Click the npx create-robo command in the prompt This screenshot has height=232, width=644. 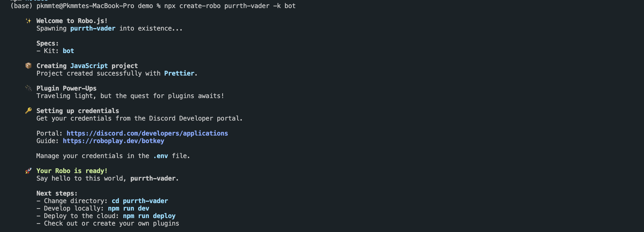tap(230, 6)
